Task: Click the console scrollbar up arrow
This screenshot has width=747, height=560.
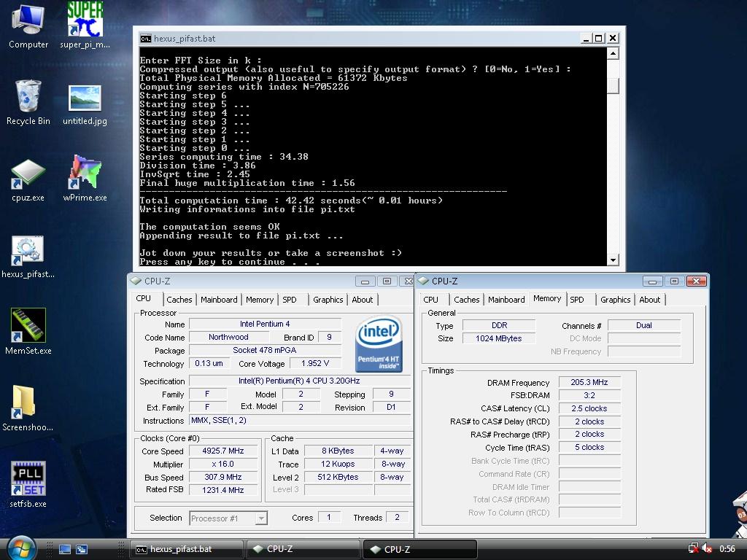Action: (613, 53)
